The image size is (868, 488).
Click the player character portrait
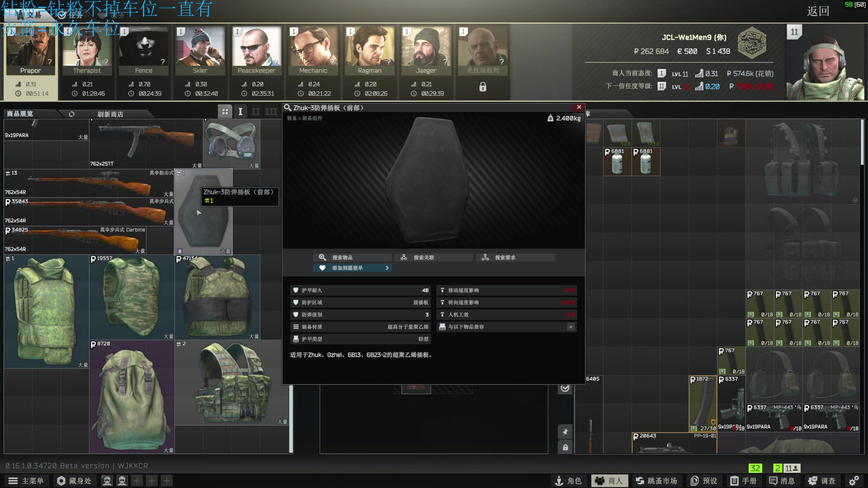825,62
